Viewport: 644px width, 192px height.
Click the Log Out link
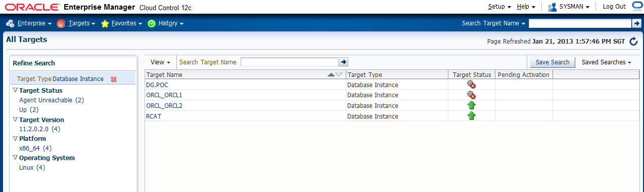pyautogui.click(x=614, y=7)
